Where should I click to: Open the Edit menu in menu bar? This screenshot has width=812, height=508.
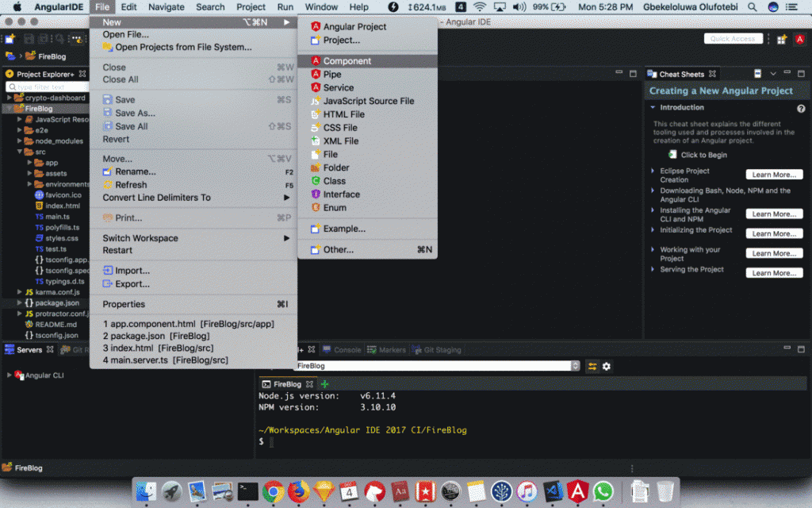[128, 6]
